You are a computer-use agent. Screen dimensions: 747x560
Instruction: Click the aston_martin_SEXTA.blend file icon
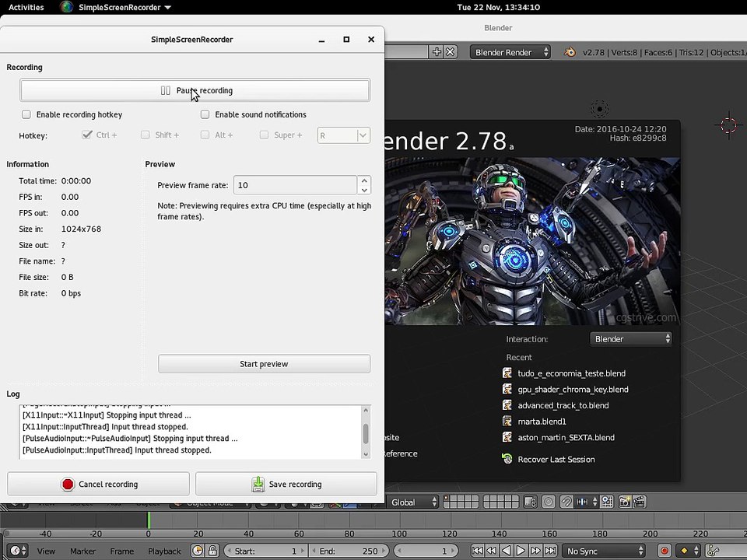(x=507, y=437)
